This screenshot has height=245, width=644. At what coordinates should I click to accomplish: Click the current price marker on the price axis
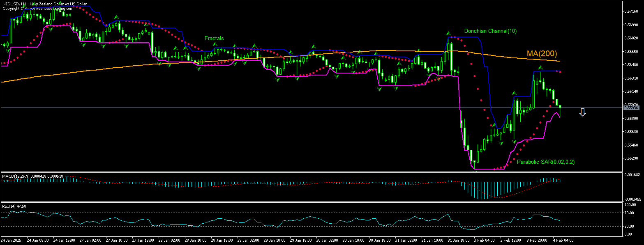pyautogui.click(x=632, y=108)
